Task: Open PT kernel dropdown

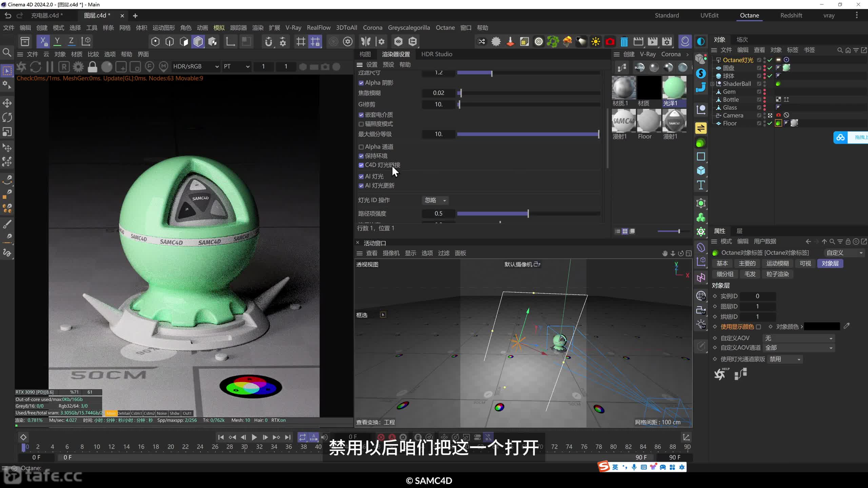Action: pyautogui.click(x=236, y=66)
